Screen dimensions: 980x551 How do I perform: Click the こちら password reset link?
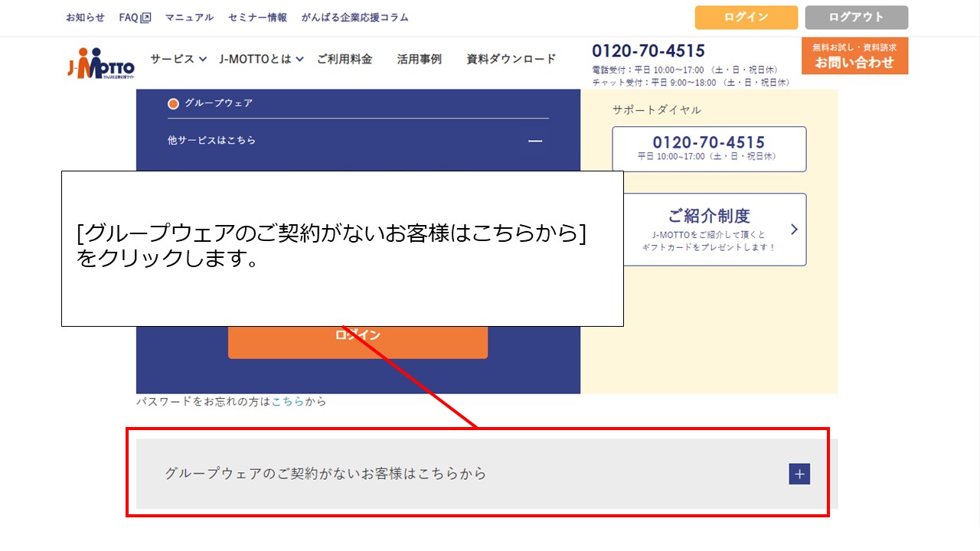(288, 401)
